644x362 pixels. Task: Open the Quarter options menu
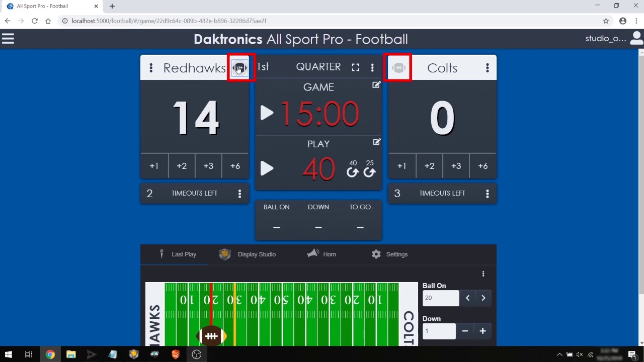click(x=372, y=67)
